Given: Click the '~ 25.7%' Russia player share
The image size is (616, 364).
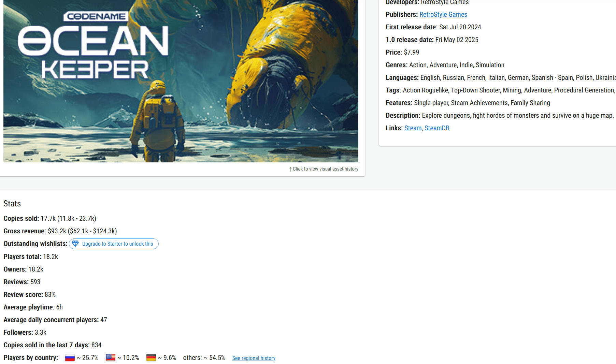Looking at the screenshot, I should tap(88, 358).
